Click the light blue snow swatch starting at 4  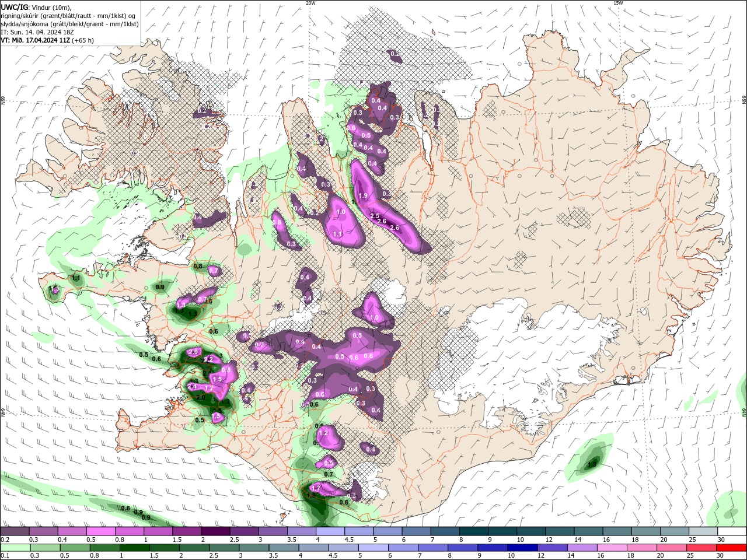[x=330, y=531]
